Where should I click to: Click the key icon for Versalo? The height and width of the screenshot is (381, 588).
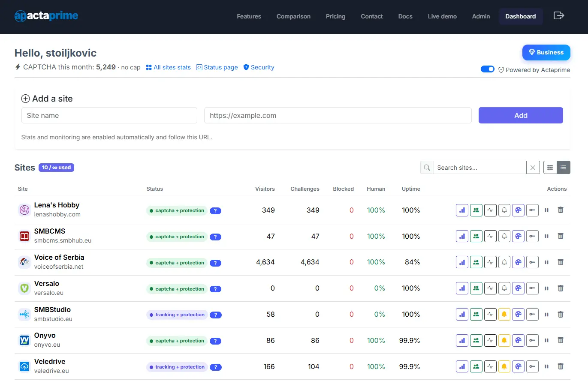pos(532,288)
